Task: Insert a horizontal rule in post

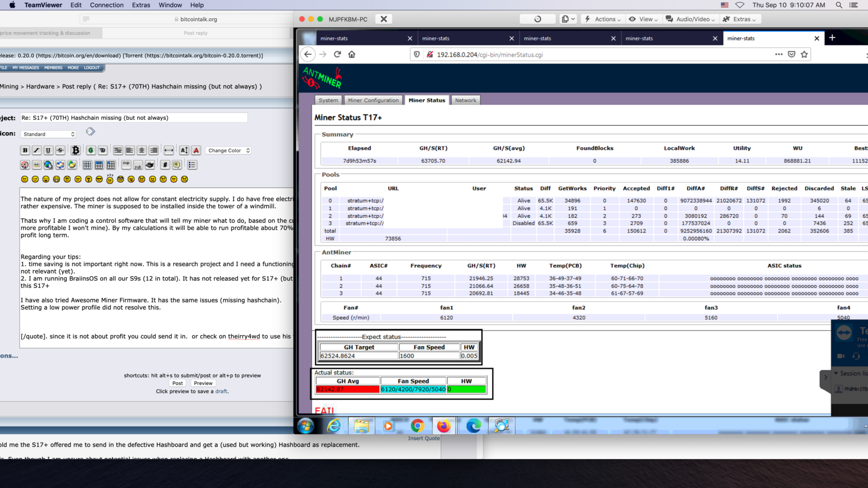Action: (x=169, y=150)
